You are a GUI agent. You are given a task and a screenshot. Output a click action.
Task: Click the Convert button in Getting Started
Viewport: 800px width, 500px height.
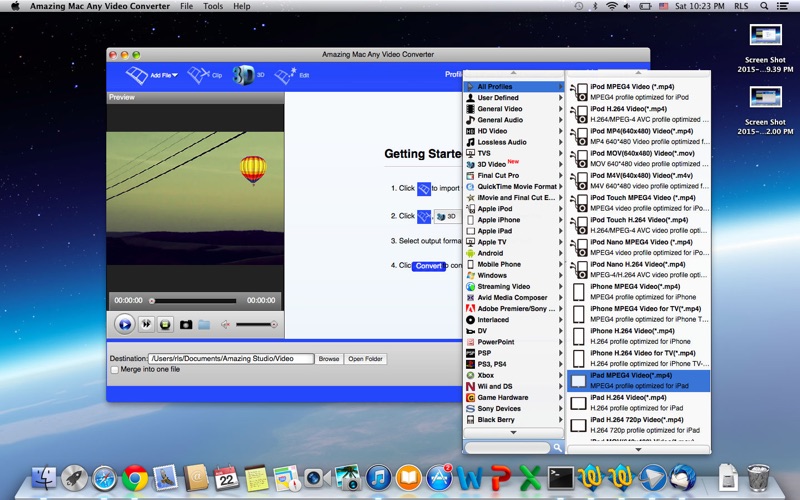click(x=429, y=266)
